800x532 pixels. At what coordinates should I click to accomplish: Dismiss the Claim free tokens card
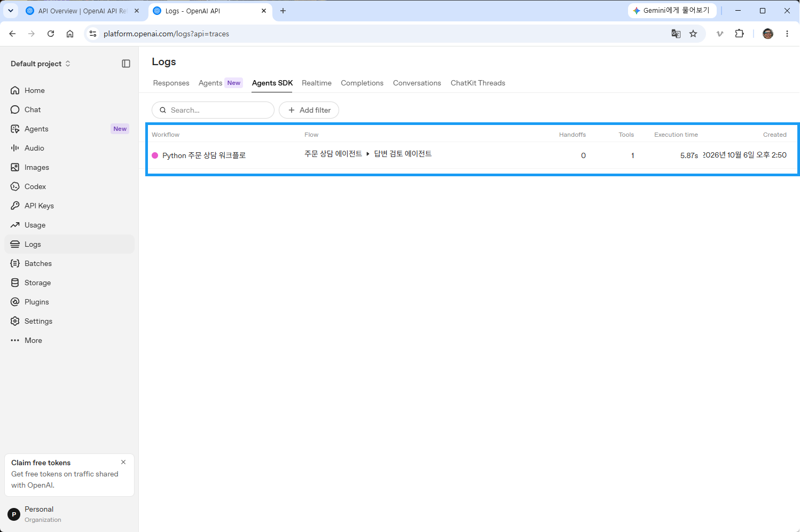tap(123, 462)
